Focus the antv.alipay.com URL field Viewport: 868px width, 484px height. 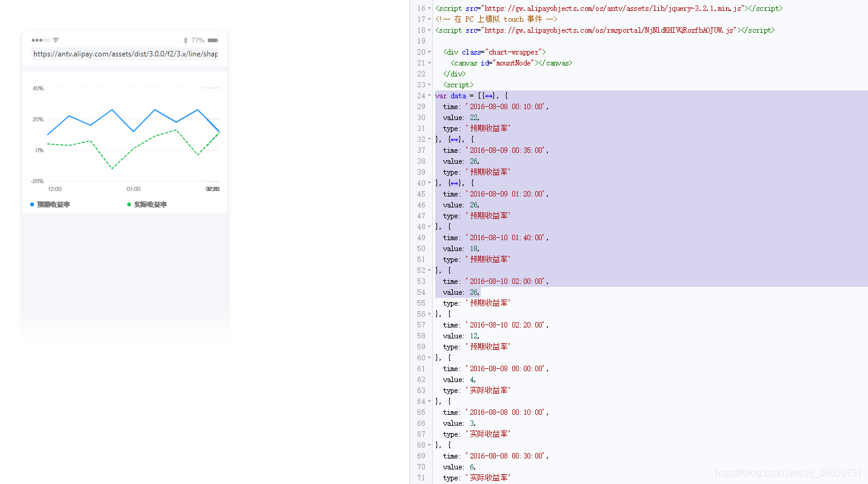pyautogui.click(x=125, y=54)
